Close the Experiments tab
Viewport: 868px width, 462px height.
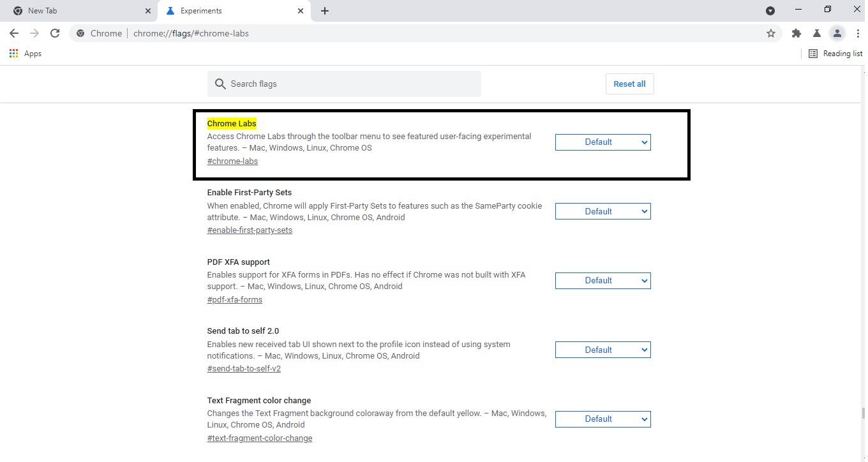point(301,11)
